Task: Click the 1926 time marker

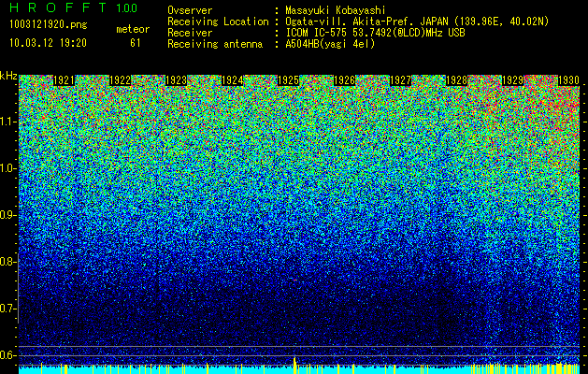Action: [345, 80]
